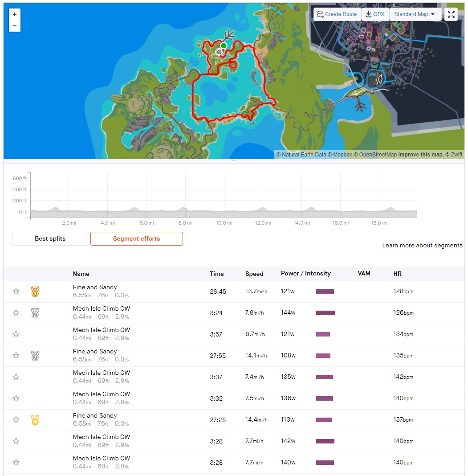The image size is (468, 476).
Task: Click the 6.7mi/h speed value
Action: click(x=255, y=334)
